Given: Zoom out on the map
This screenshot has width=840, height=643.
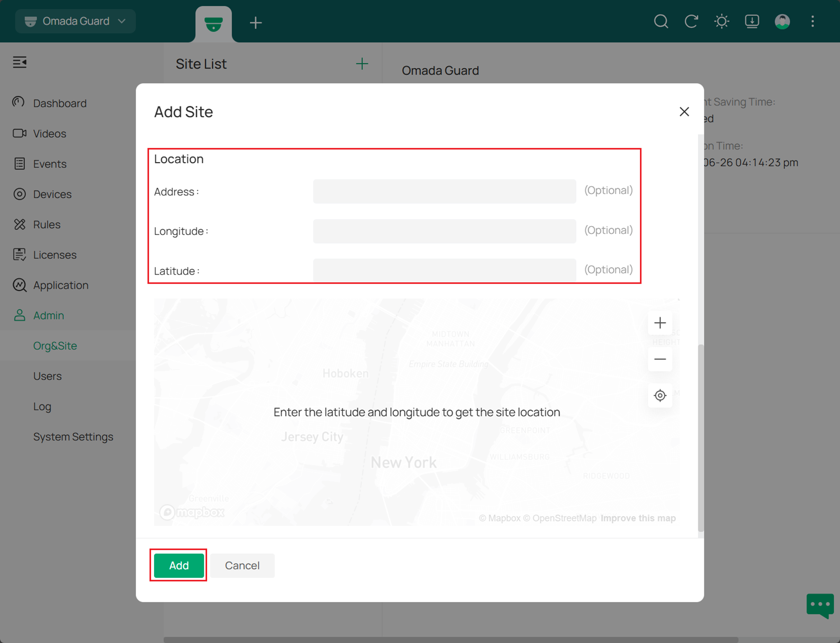Looking at the screenshot, I should [660, 359].
